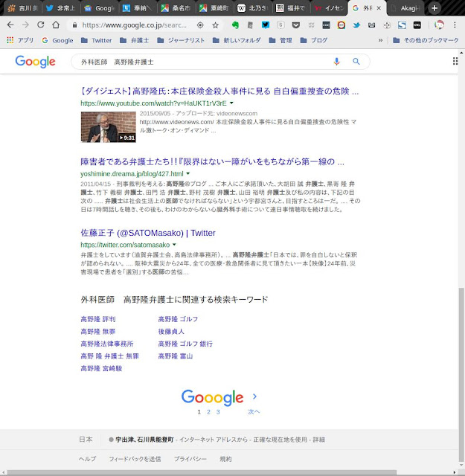Click related search 高野隆 宮崎駿

(101, 368)
